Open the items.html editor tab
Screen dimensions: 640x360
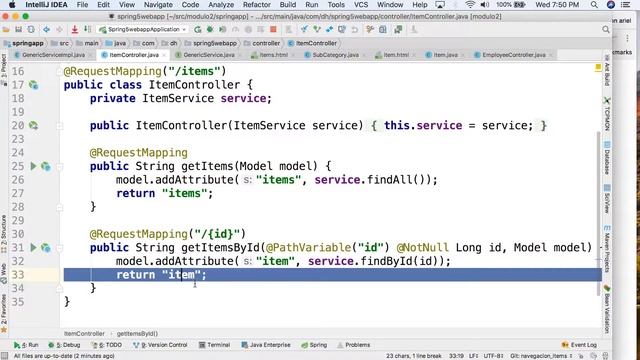tap(273, 55)
